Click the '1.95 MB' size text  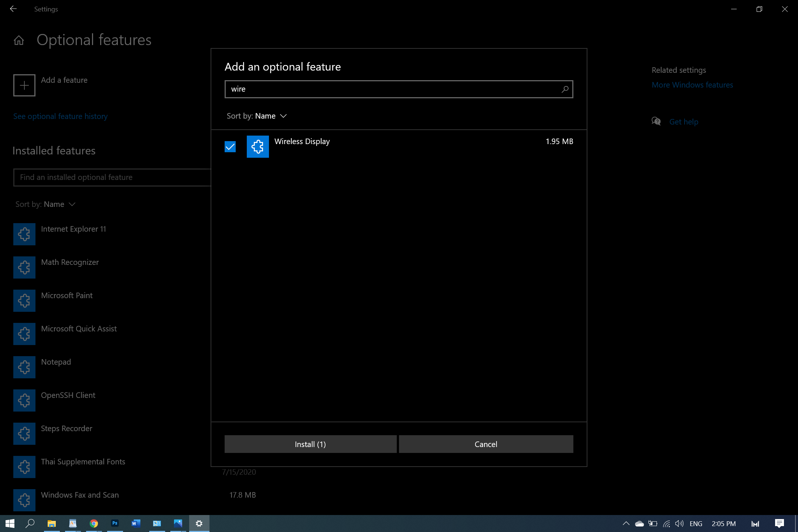559,141
